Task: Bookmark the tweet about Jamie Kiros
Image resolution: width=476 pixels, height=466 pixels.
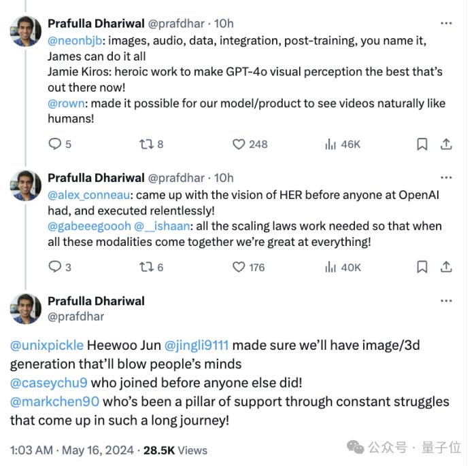Action: 422,144
